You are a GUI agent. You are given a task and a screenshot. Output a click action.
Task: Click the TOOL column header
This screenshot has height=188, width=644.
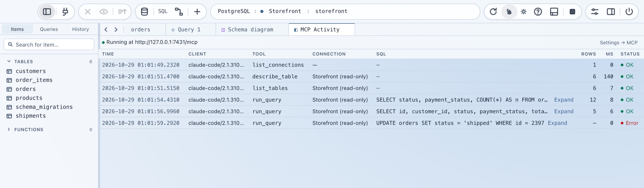point(259,54)
